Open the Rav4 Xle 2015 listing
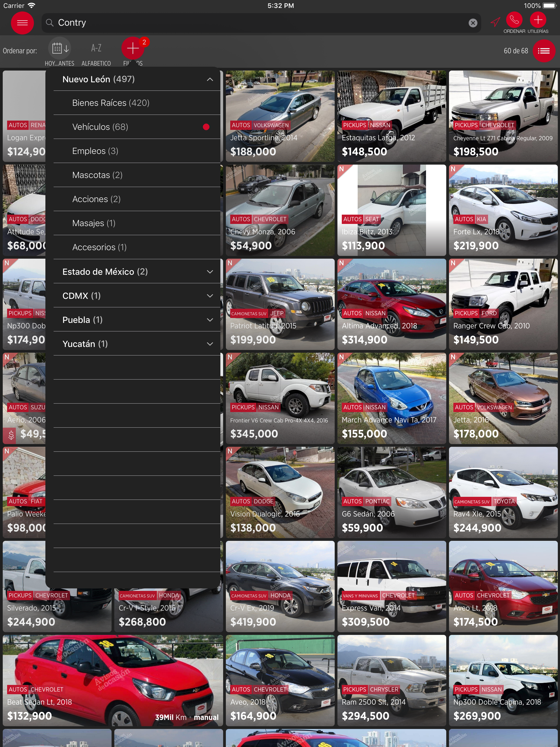The image size is (560, 747). point(503,492)
